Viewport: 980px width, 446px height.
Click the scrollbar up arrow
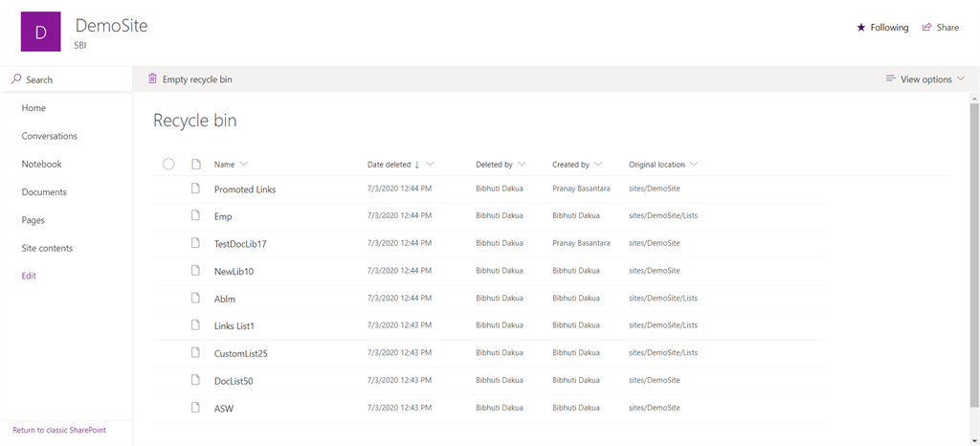pos(974,98)
